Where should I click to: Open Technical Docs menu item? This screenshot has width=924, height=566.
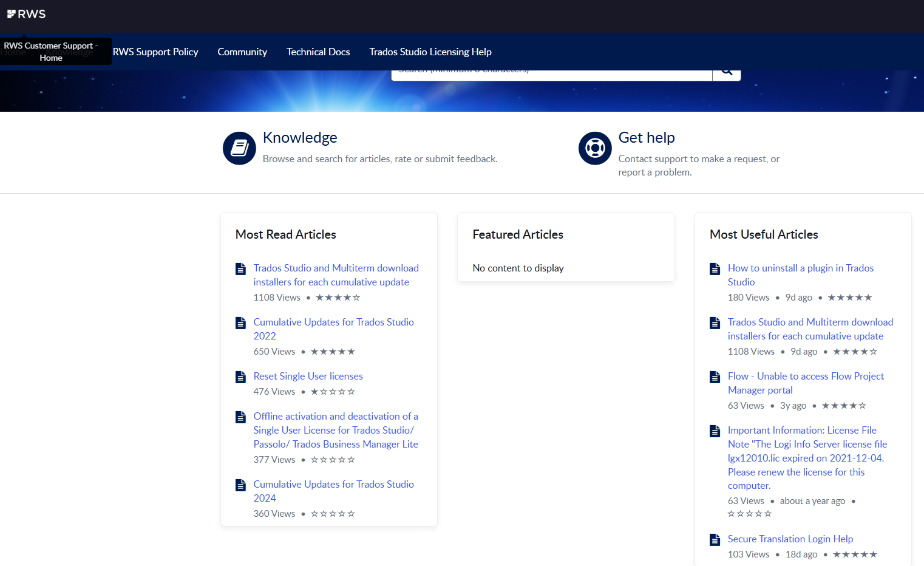click(318, 52)
